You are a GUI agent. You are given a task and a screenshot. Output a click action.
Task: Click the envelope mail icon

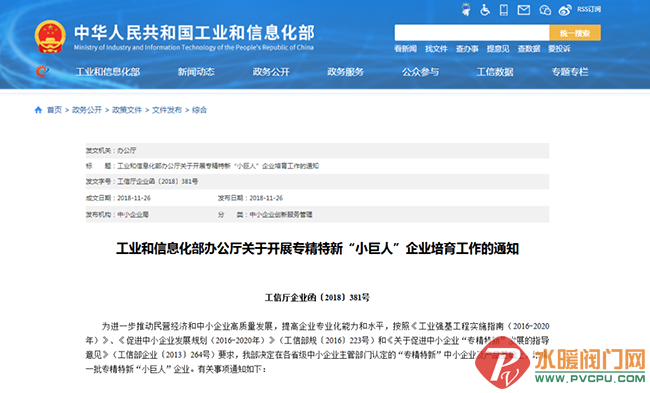524,10
